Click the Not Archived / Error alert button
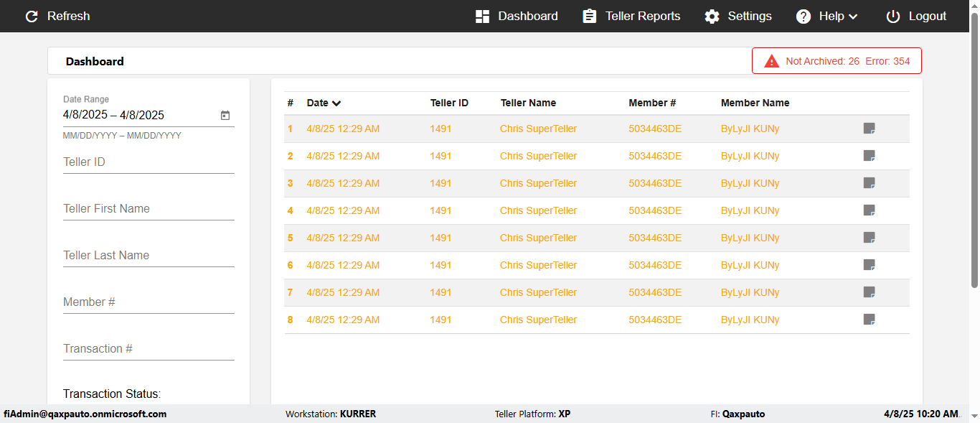980x423 pixels. pos(837,61)
